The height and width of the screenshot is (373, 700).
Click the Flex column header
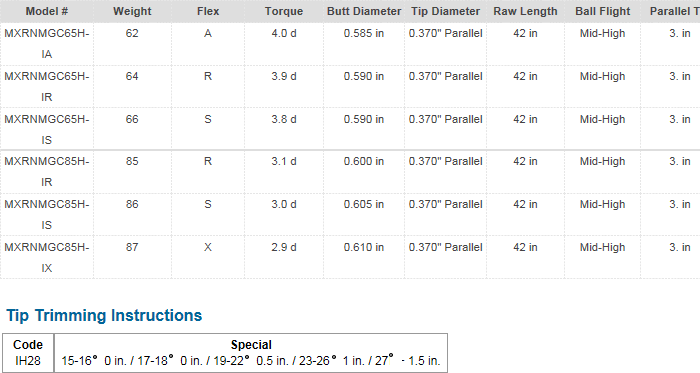click(x=208, y=11)
